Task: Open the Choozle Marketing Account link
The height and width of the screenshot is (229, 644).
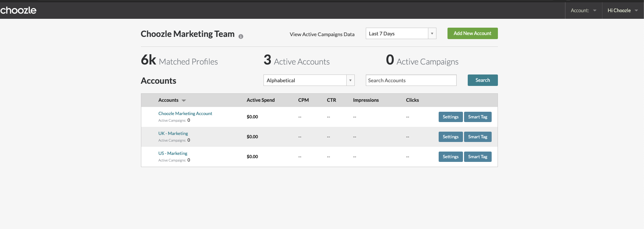Action: pos(185,114)
